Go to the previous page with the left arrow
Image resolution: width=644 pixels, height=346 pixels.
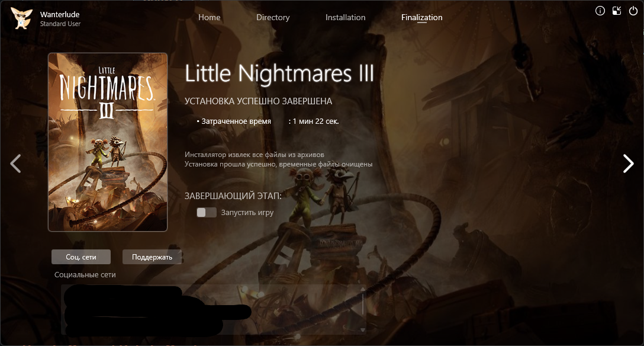16,164
